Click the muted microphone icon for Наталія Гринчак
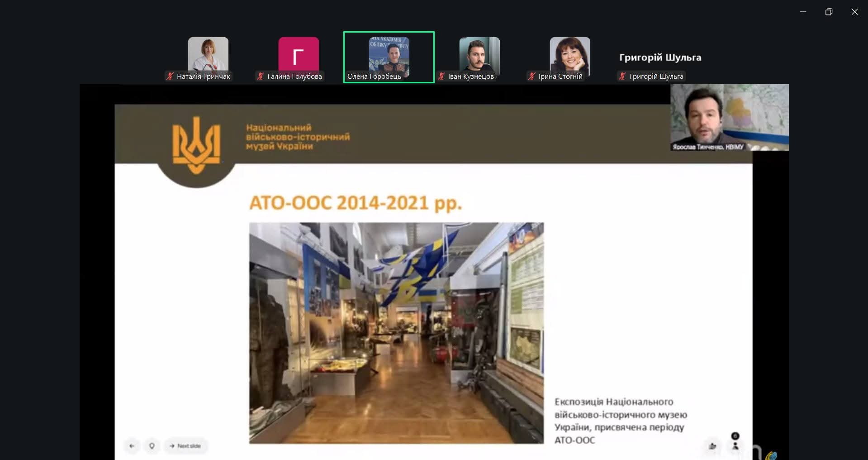 (170, 77)
